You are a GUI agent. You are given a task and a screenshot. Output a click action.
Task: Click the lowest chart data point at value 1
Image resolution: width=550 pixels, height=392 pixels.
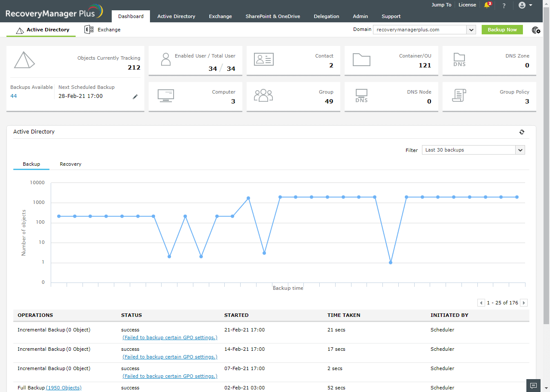[391, 262]
